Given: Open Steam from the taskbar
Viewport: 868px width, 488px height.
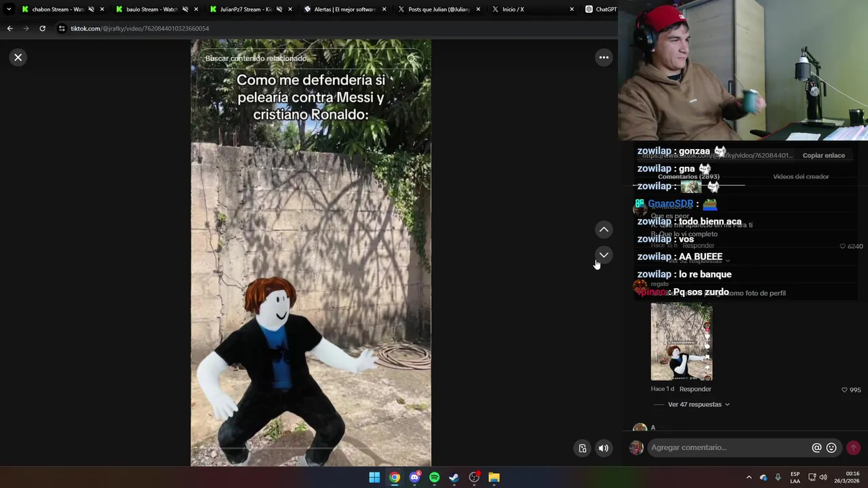Looking at the screenshot, I should tap(454, 478).
